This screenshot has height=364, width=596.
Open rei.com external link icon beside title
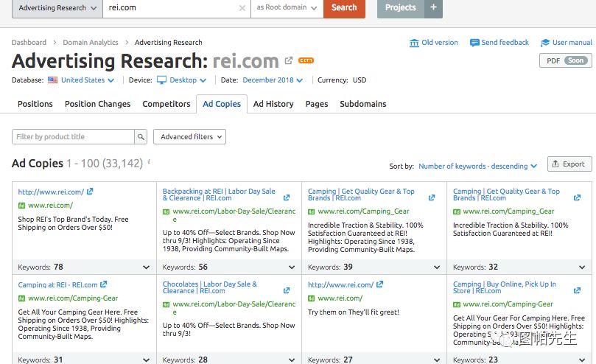[x=289, y=60]
